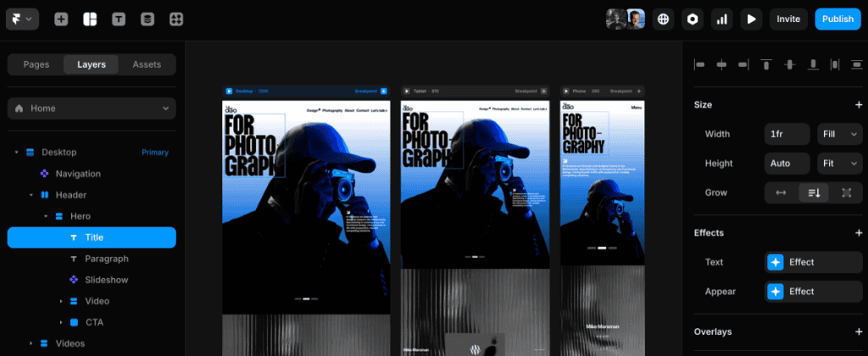This screenshot has height=356, width=868.
Task: Click the Phone breakpoint play icon
Action: (x=566, y=91)
